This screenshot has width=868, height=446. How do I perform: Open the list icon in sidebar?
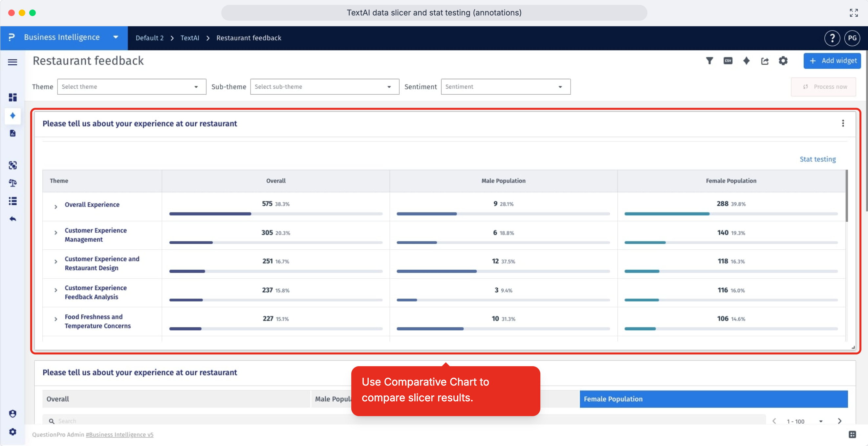pos(12,201)
